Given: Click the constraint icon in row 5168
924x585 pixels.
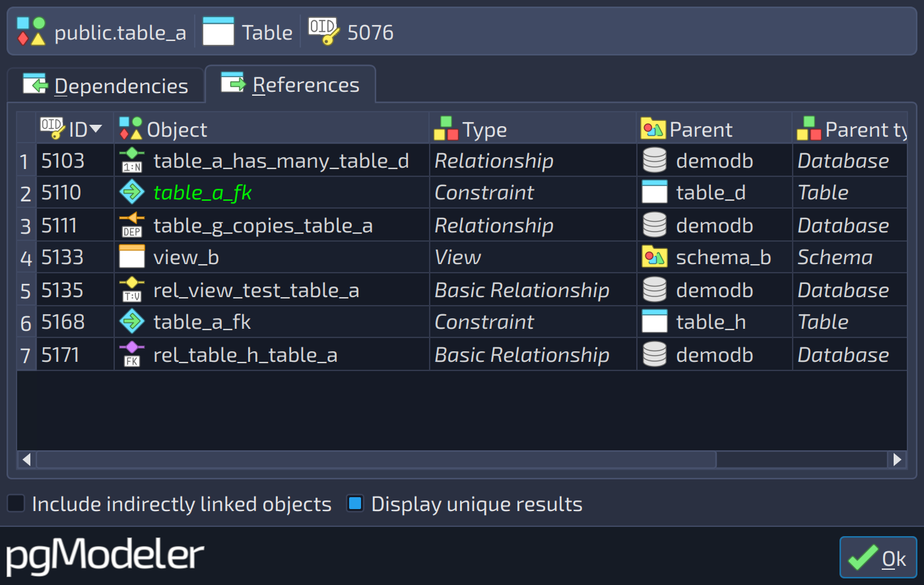Looking at the screenshot, I should coord(132,322).
